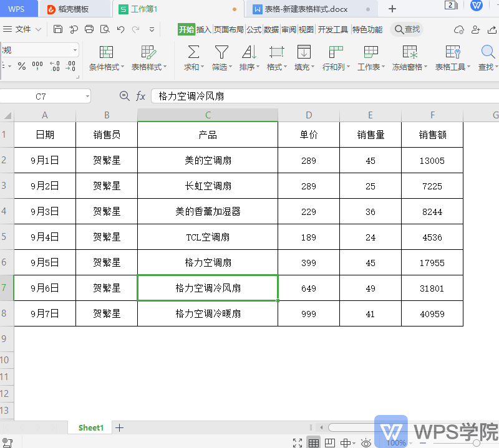Switch to 表格-新建表格样式.docx document tab

coord(311,9)
